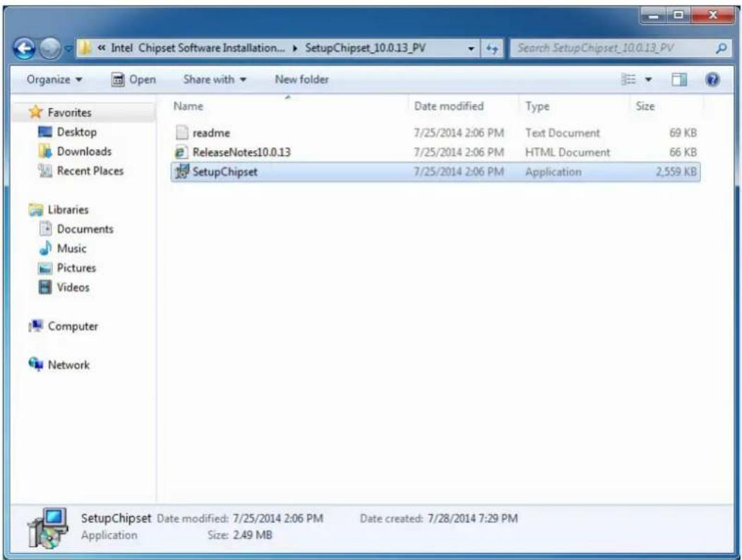
Task: Click the Date created value in details pane
Action: (472, 518)
